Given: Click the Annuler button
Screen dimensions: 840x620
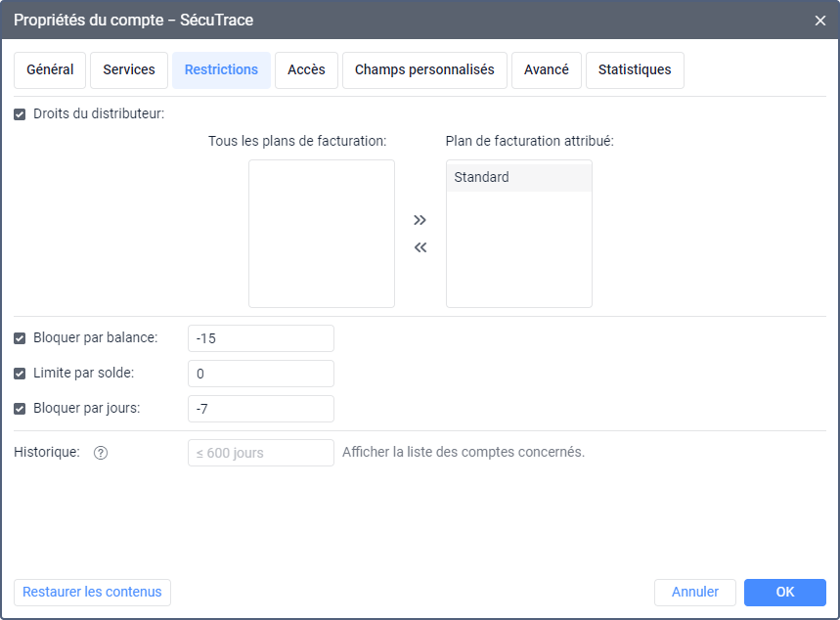Looking at the screenshot, I should (x=695, y=593).
